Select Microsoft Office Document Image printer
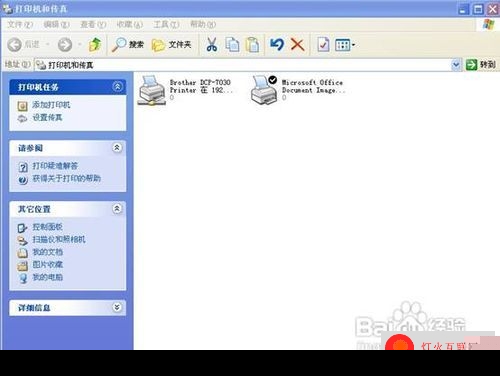This screenshot has width=500, height=376. click(264, 90)
